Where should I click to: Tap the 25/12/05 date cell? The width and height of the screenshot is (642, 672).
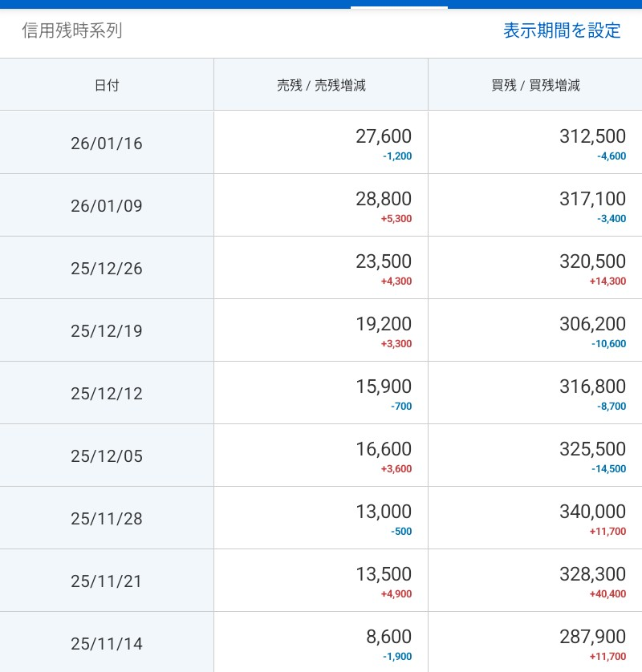[107, 456]
